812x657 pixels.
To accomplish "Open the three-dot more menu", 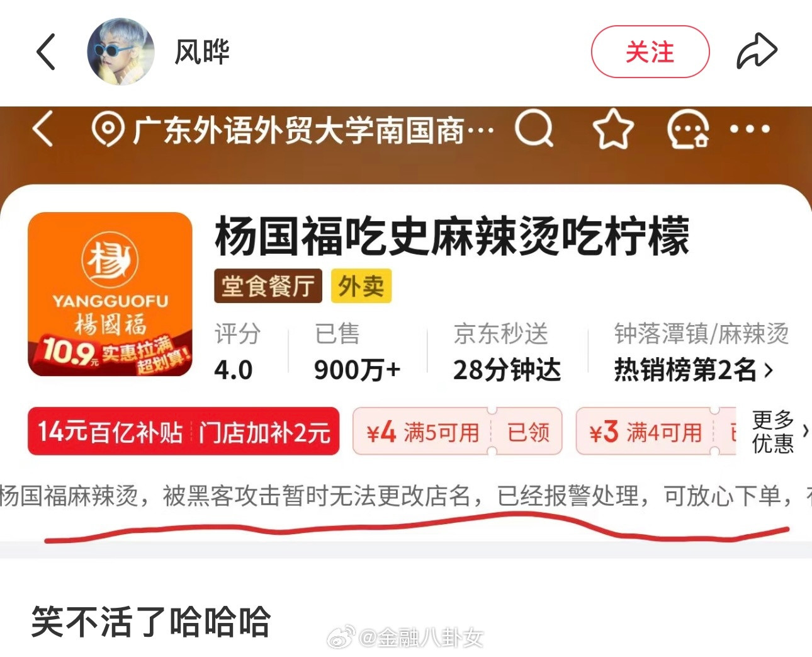I will pos(750,129).
